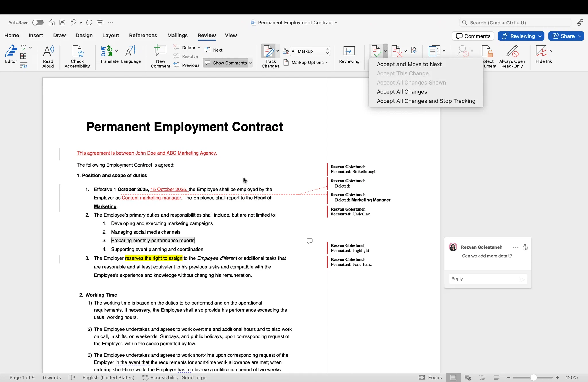Image resolution: width=588 pixels, height=382 pixels.
Task: Open the Share dropdown
Action: (580, 36)
